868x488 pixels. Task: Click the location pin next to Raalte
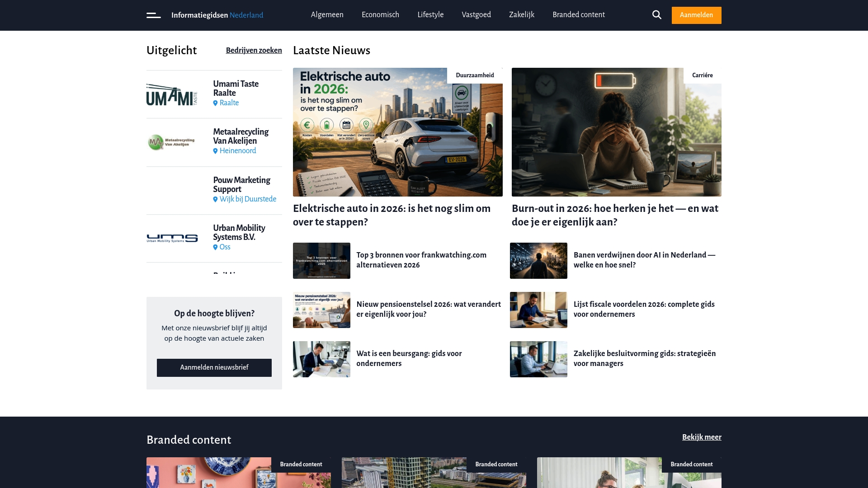pyautogui.click(x=215, y=103)
